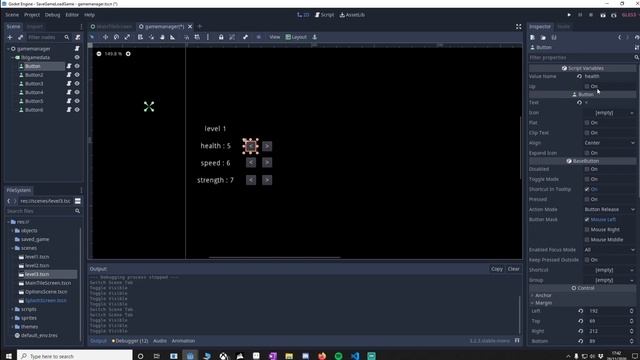Select the Ruler mode tool
Viewport: 640px width, 360px height.
tap(173, 37)
